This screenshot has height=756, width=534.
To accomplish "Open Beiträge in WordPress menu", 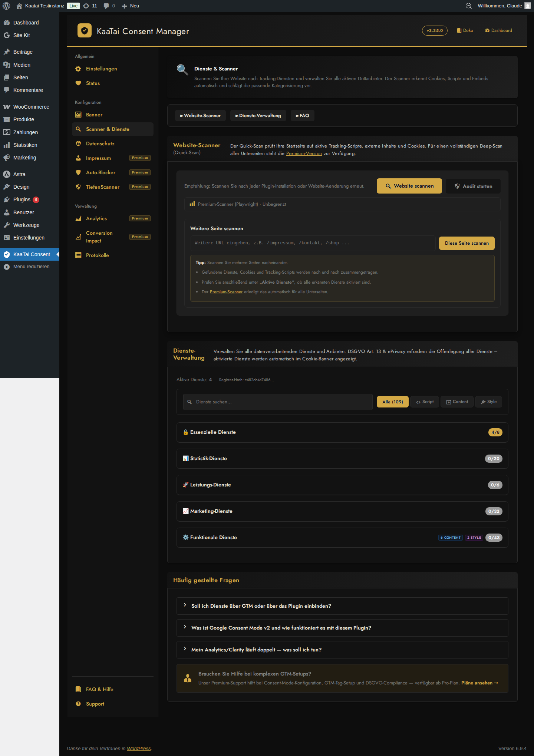I will 30,52.
